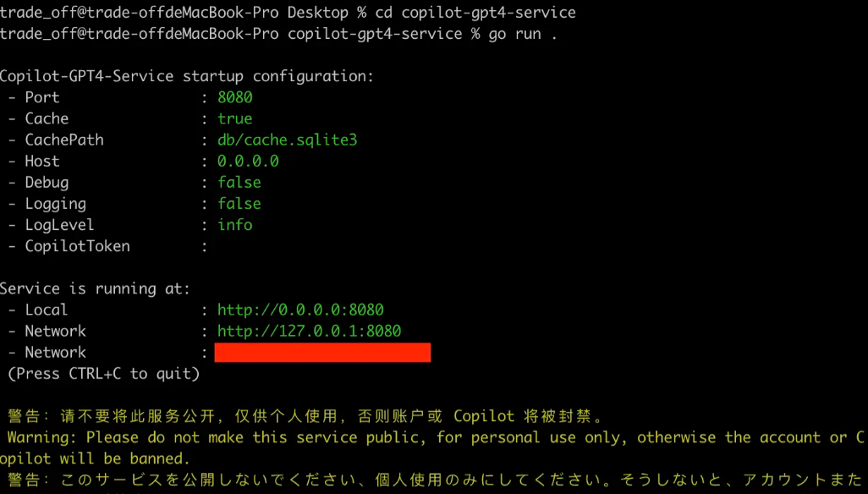Click the Chinese warning message line
868x494 pixels.
click(305, 416)
